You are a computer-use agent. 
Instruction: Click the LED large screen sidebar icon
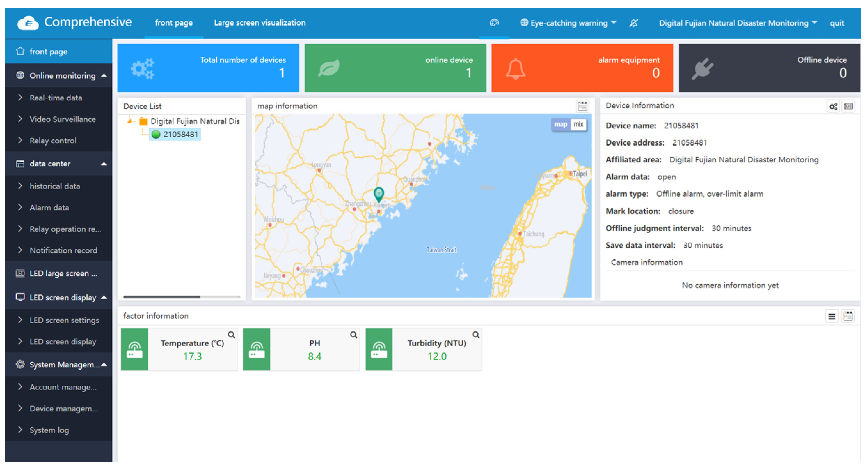[x=20, y=273]
